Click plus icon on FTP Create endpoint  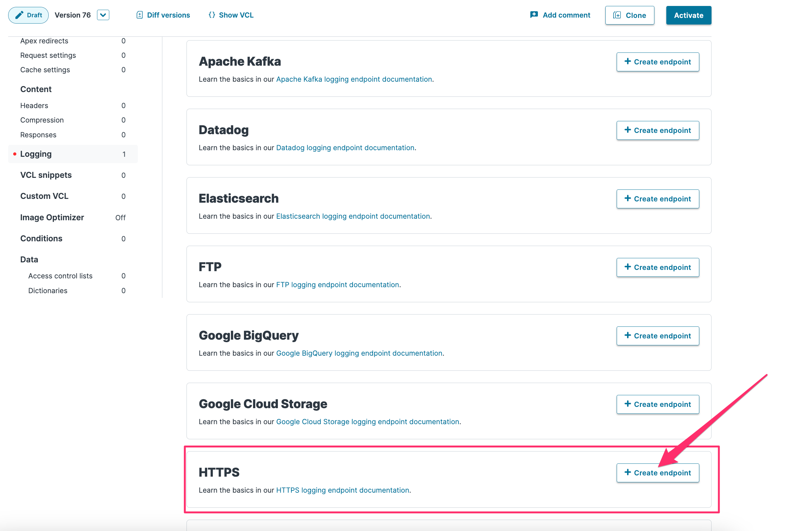(627, 267)
